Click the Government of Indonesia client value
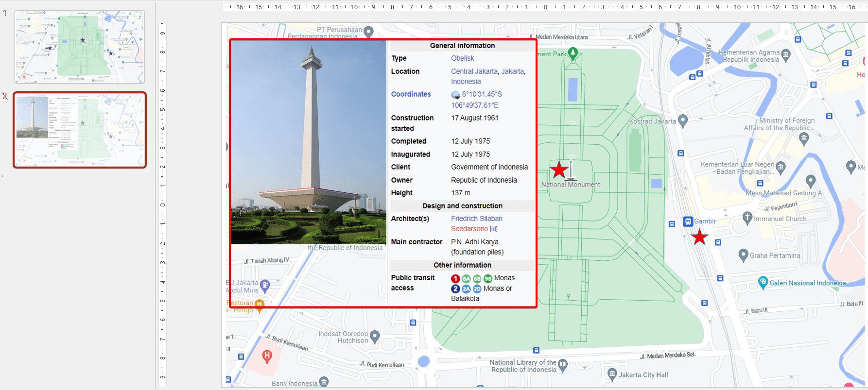This screenshot has height=390, width=868. tap(489, 167)
